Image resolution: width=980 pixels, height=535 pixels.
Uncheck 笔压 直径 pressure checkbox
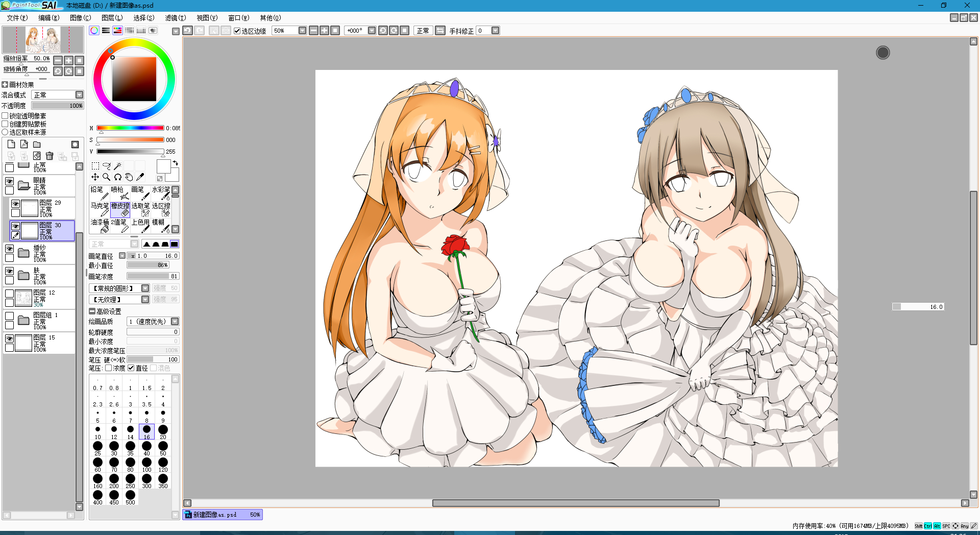pyautogui.click(x=131, y=368)
